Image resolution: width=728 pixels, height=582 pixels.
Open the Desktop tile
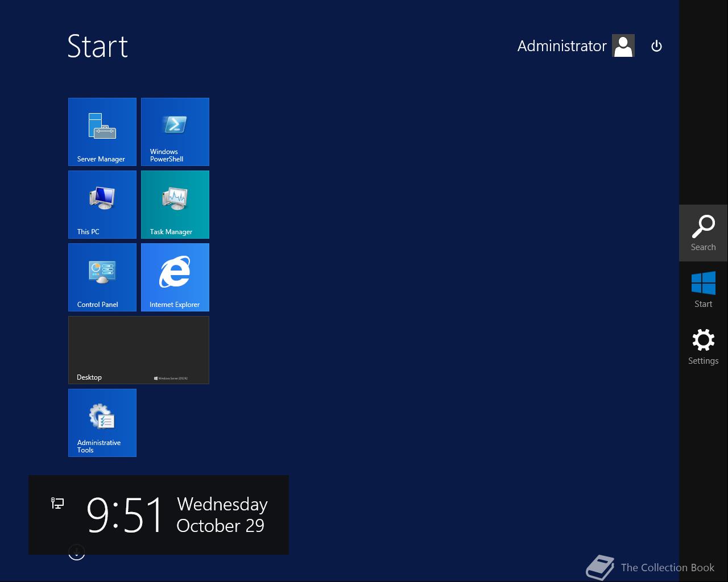(139, 350)
